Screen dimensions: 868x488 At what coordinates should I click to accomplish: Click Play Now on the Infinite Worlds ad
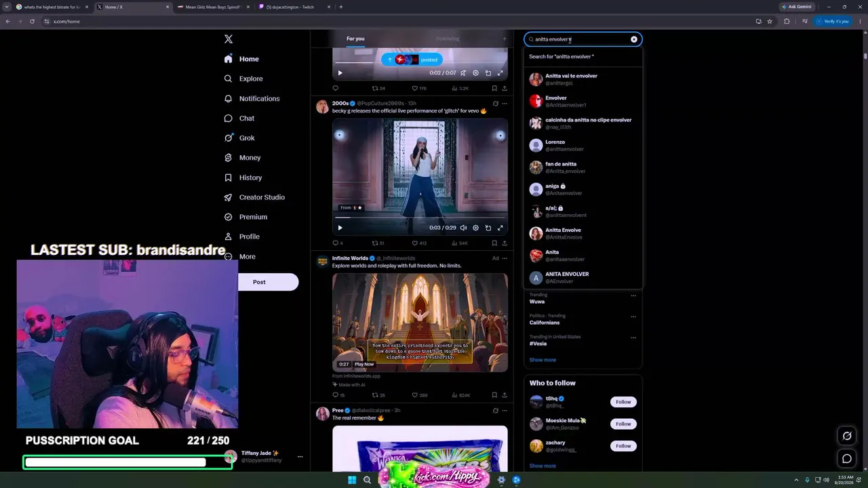point(364,364)
